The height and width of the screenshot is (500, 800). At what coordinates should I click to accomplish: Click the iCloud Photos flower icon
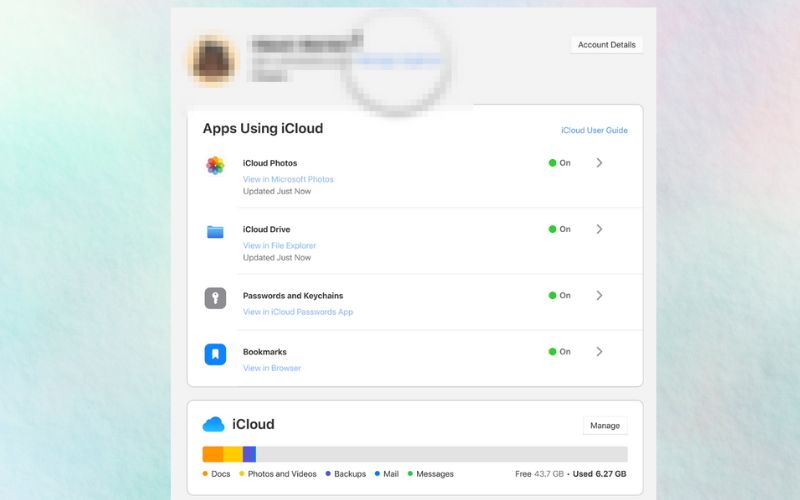tap(215, 165)
